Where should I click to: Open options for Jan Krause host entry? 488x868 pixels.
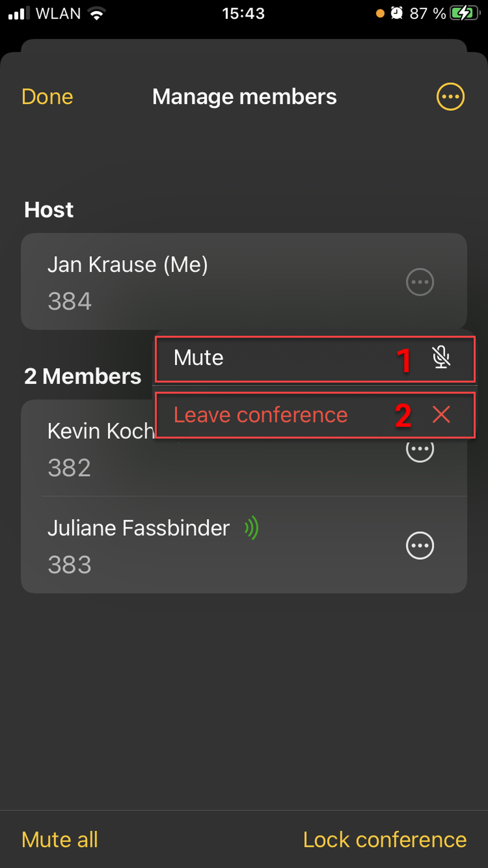pyautogui.click(x=420, y=282)
